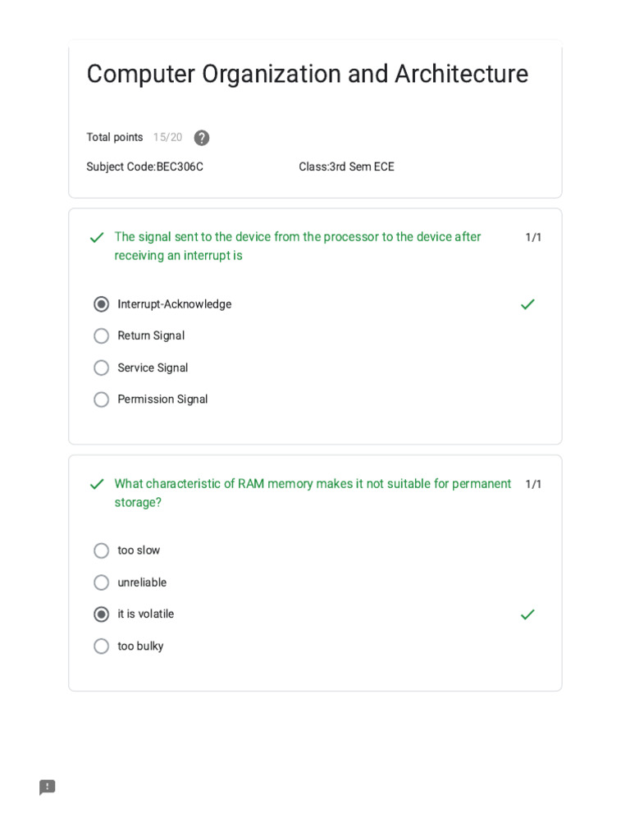
Task: Click the correct-answer checkmark next to it is volatile
Action: click(x=527, y=614)
